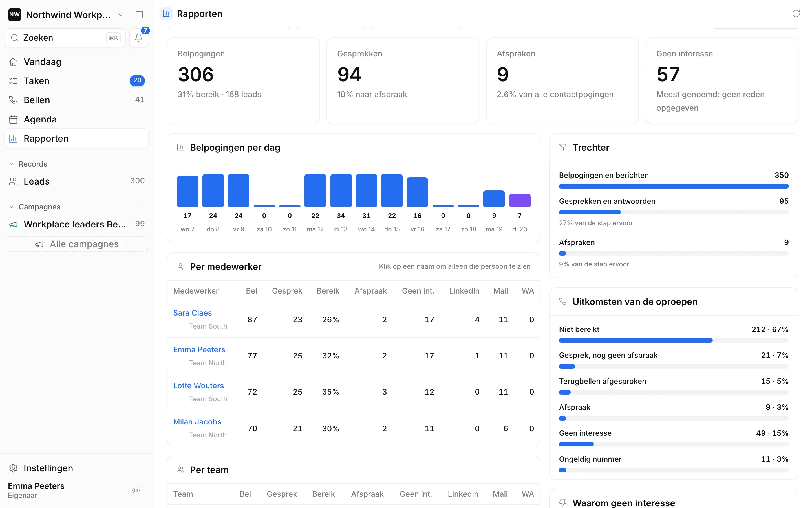Add a campaign with the plus icon
This screenshot has height=508, width=812.
click(x=139, y=207)
